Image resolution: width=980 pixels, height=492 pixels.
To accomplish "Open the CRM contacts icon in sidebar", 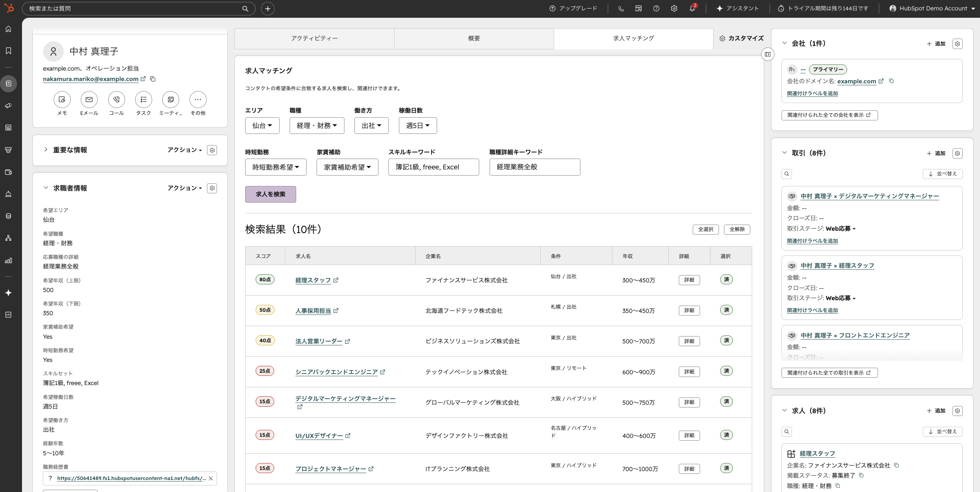I will (8, 83).
